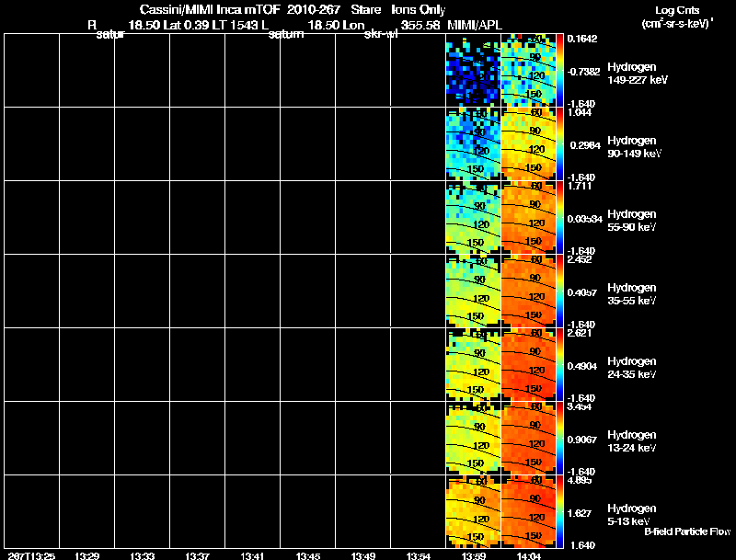The image size is (736, 560).
Task: Click the B-field Particle Flow label
Action: 687,531
